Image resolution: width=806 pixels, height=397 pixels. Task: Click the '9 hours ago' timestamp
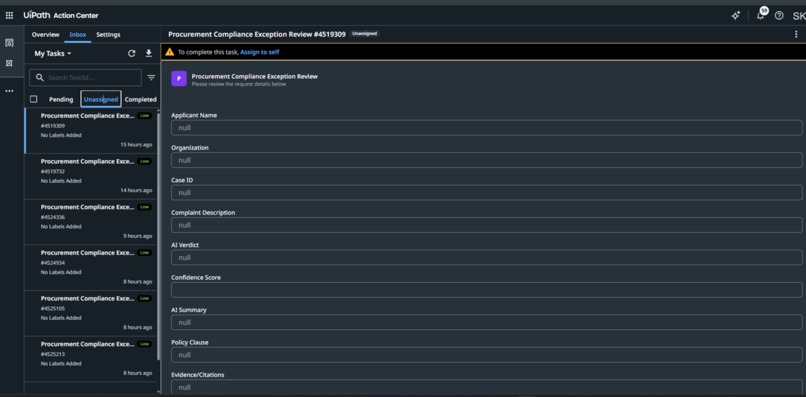138,236
